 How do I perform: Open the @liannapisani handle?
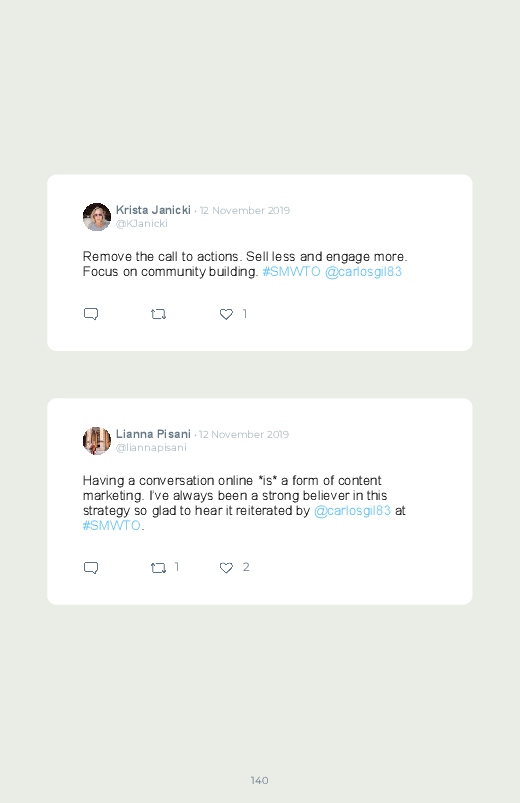(151, 448)
